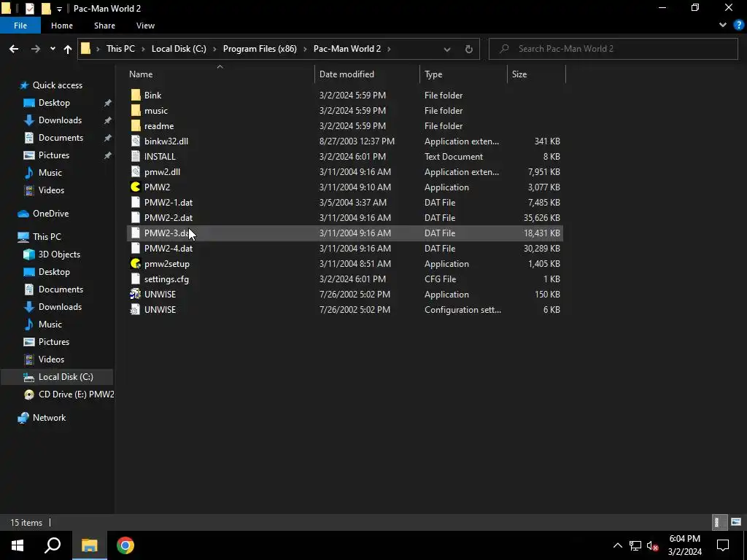The height and width of the screenshot is (560, 747).
Task: Open Network in the navigation pane
Action: [x=49, y=418]
